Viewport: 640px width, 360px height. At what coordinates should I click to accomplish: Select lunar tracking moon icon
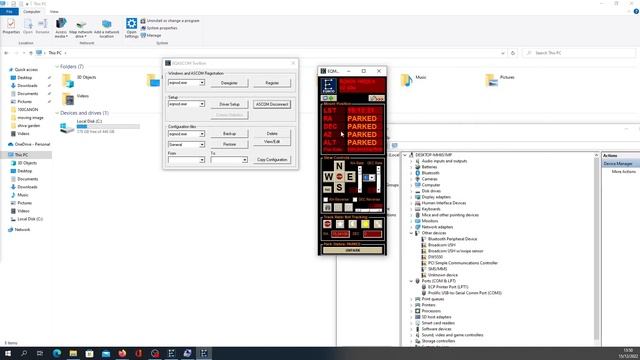[353, 224]
